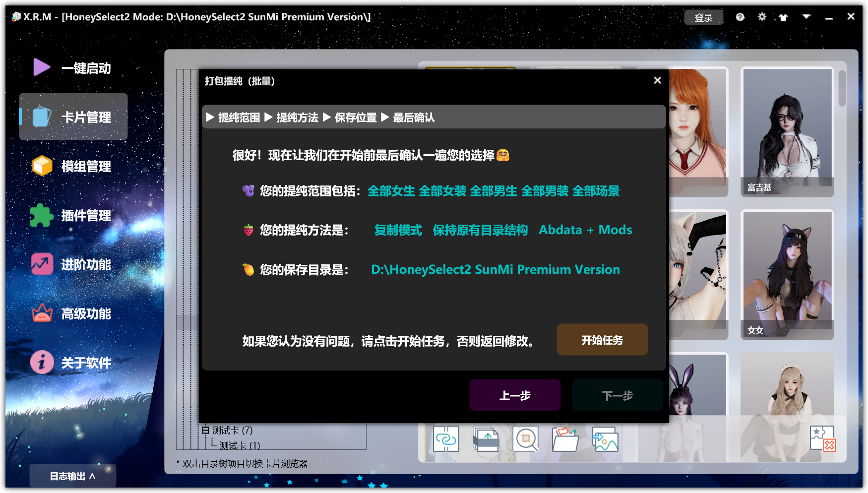The image size is (868, 493).
Task: Select the 富吉基 character card
Action: pos(787,132)
